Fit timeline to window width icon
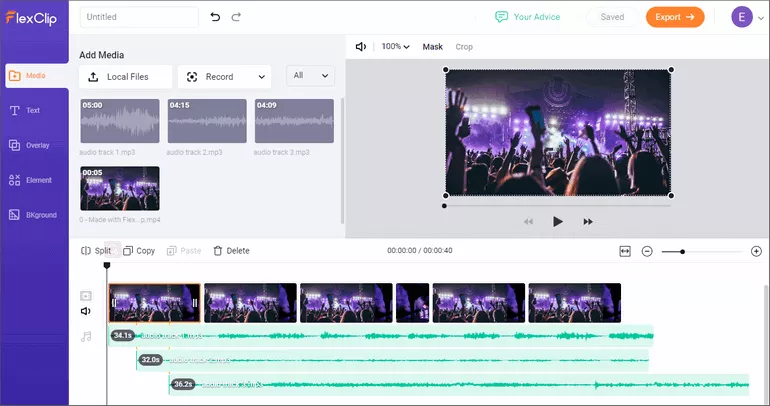 (625, 251)
